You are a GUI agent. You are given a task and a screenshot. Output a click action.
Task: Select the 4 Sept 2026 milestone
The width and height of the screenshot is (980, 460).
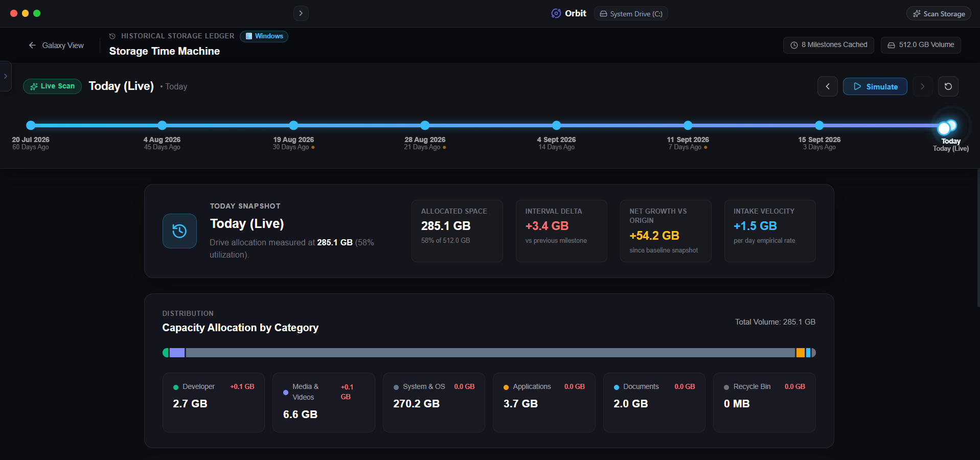click(557, 125)
